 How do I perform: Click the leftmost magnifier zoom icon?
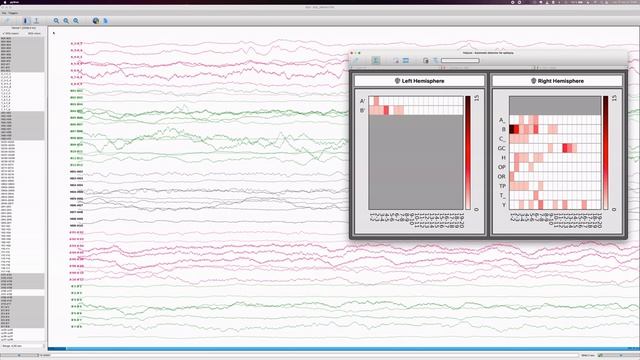pyautogui.click(x=56, y=21)
